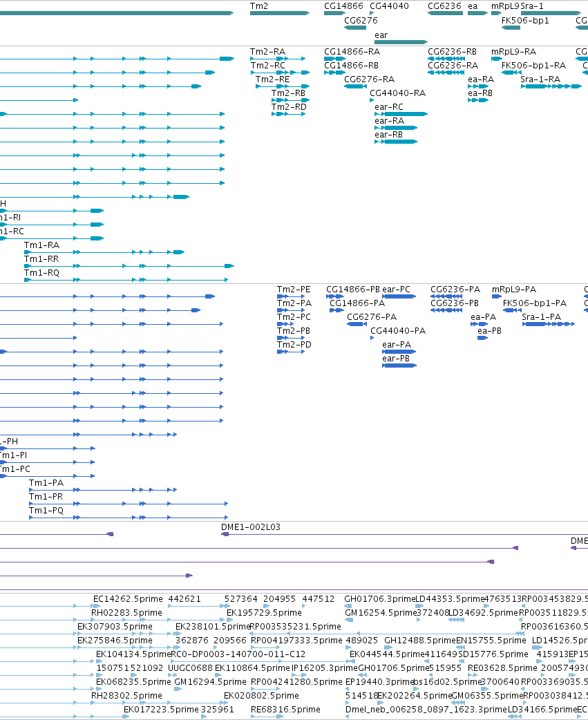The width and height of the screenshot is (588, 720).
Task: Select the CG44040 gene label
Action: (389, 6)
